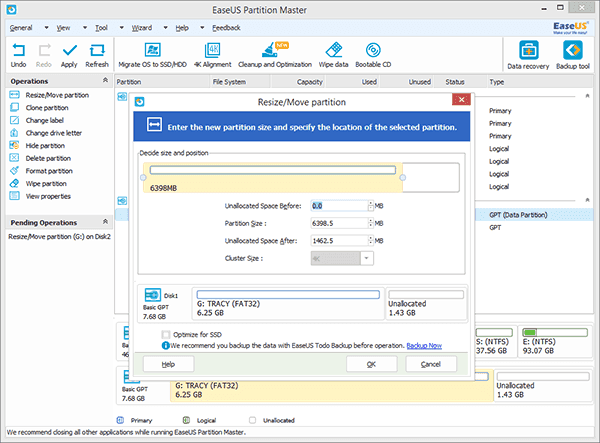Sort by the File System column header
The image size is (600, 443).
point(240,81)
